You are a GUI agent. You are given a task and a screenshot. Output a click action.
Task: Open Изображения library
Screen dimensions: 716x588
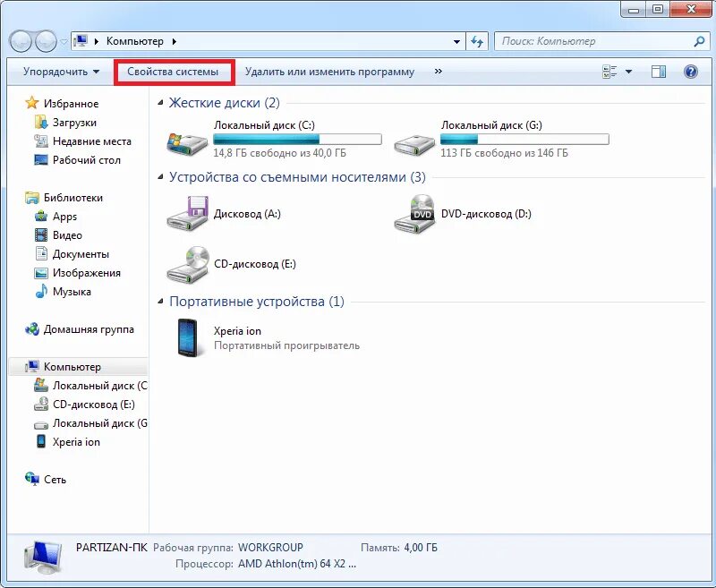[86, 273]
